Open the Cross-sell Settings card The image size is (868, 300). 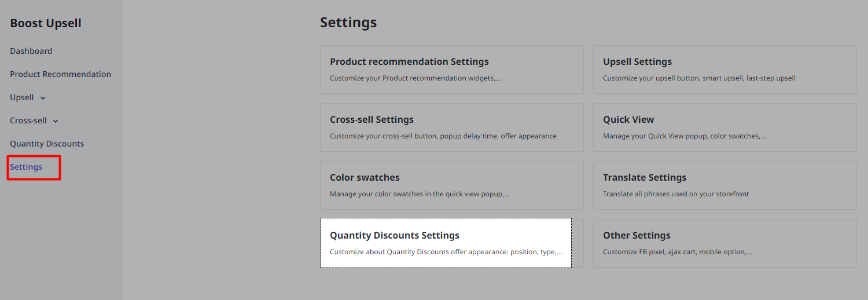click(x=452, y=127)
